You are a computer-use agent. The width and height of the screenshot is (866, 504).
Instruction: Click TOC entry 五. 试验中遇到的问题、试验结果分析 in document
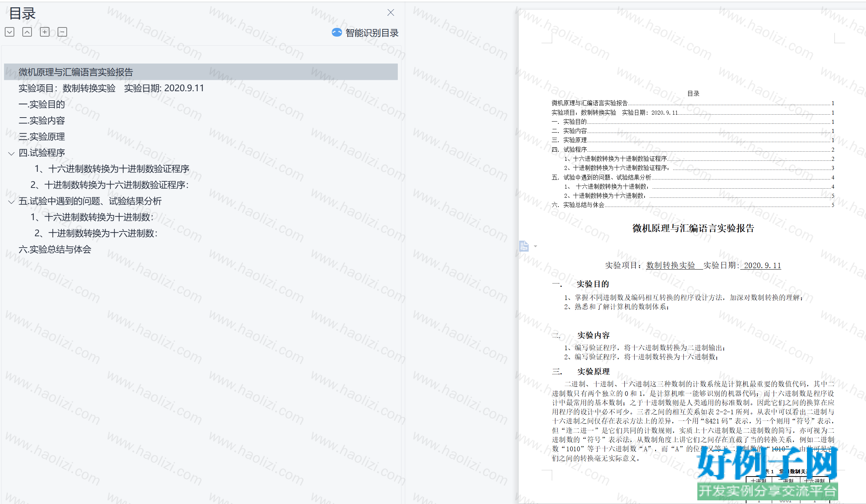pyautogui.click(x=693, y=177)
